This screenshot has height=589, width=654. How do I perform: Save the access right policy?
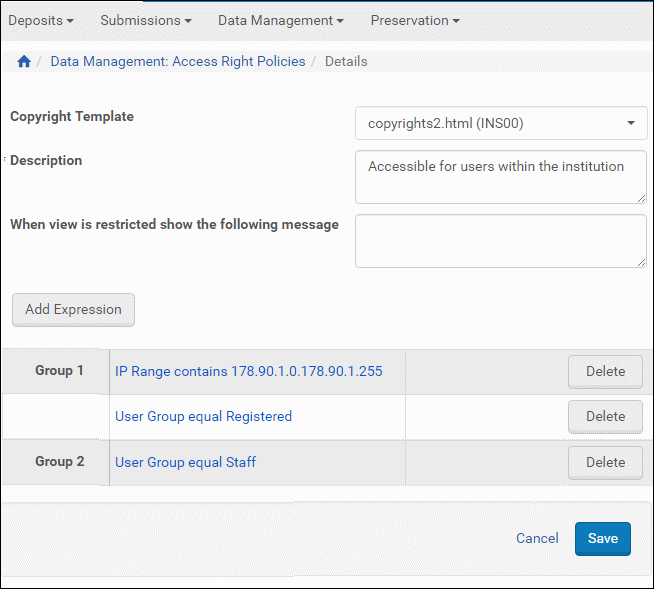602,538
